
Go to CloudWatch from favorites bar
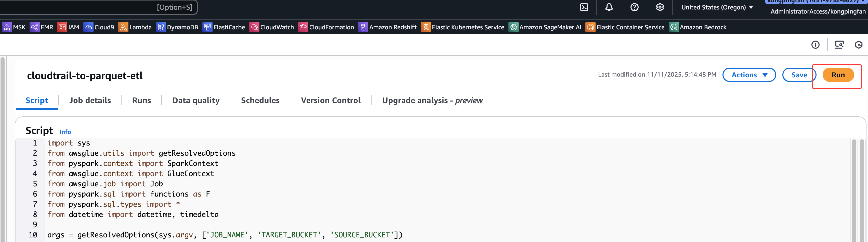272,27
